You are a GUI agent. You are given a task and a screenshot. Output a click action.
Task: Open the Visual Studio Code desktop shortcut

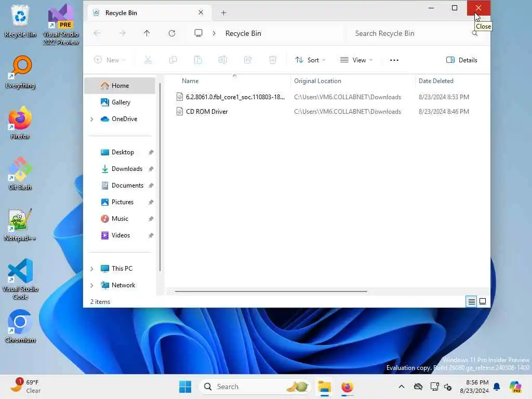tap(20, 279)
